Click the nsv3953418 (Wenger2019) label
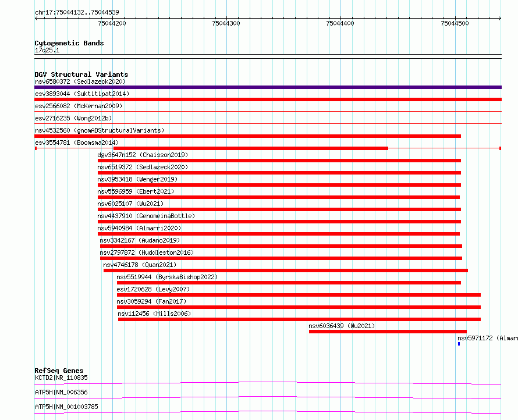This screenshot has width=518, height=420. (x=137, y=180)
